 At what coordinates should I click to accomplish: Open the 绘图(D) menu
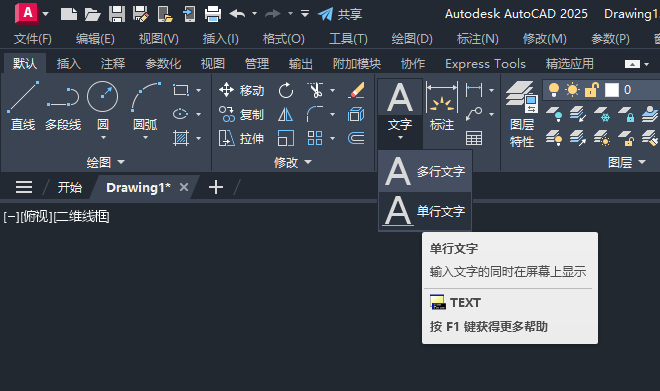pos(412,39)
